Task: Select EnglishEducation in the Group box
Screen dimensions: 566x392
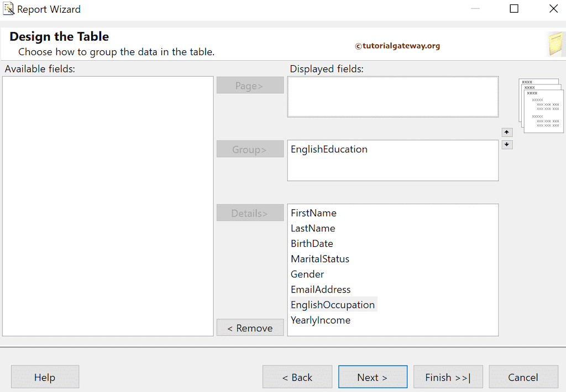Action: (x=329, y=149)
